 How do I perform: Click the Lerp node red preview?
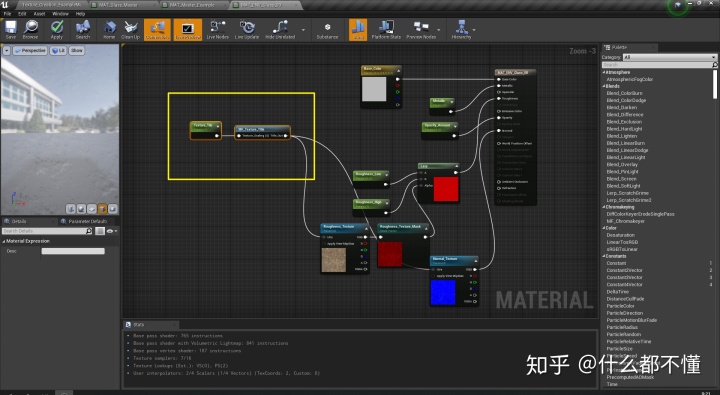[x=446, y=189]
